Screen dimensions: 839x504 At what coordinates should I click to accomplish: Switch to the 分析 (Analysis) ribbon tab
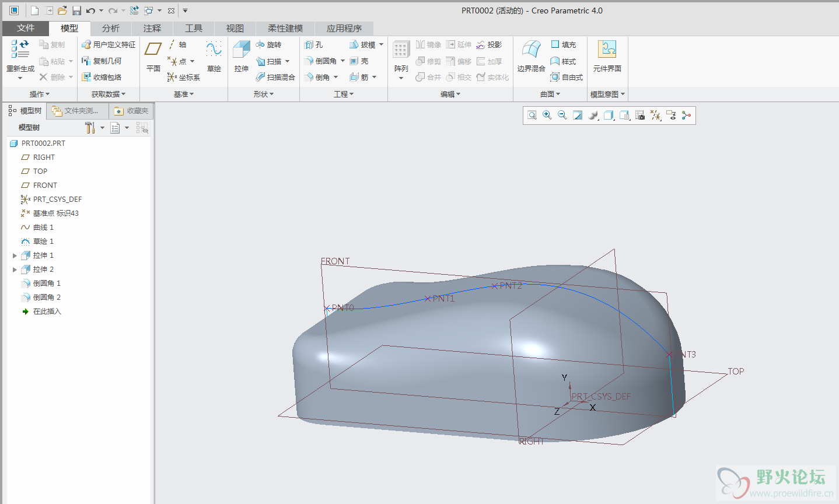[110, 28]
